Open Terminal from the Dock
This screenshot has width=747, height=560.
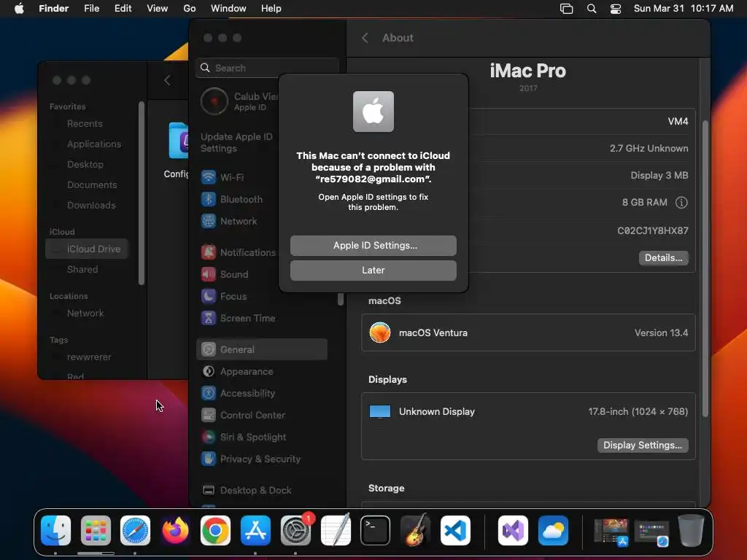(376, 531)
